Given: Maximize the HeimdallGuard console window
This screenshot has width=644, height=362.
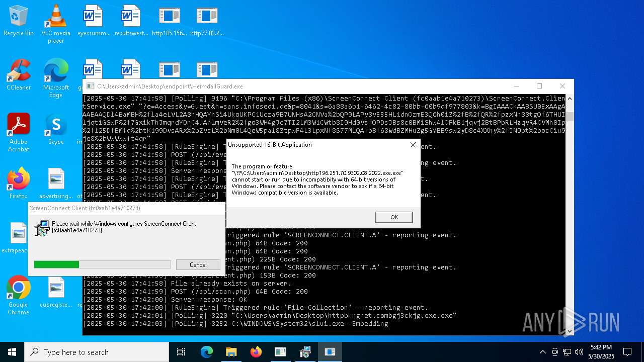Looking at the screenshot, I should pos(539,86).
